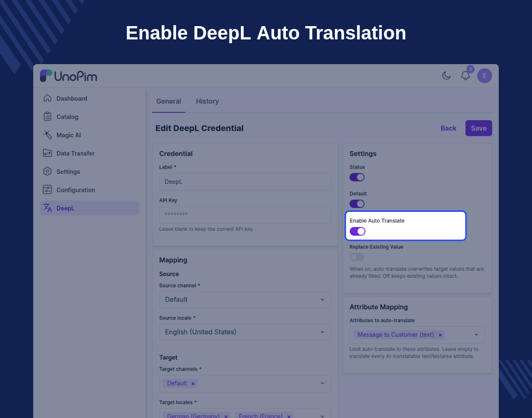532x418 pixels.
Task: Click the Dashboard home icon
Action: [x=47, y=98]
